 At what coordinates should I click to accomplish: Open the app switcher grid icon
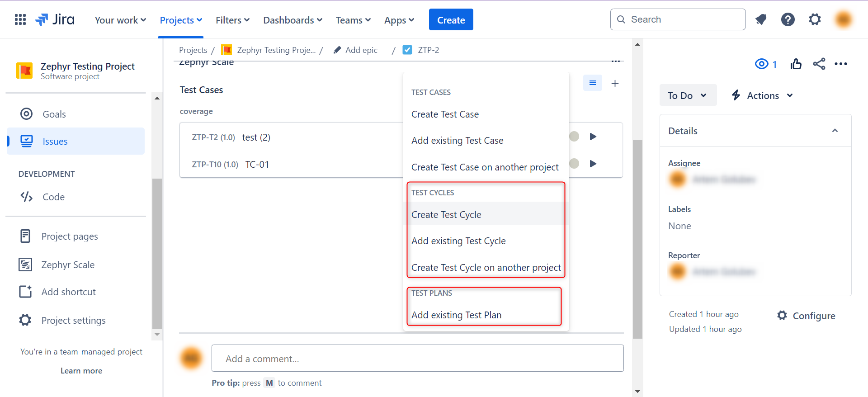pyautogui.click(x=20, y=19)
